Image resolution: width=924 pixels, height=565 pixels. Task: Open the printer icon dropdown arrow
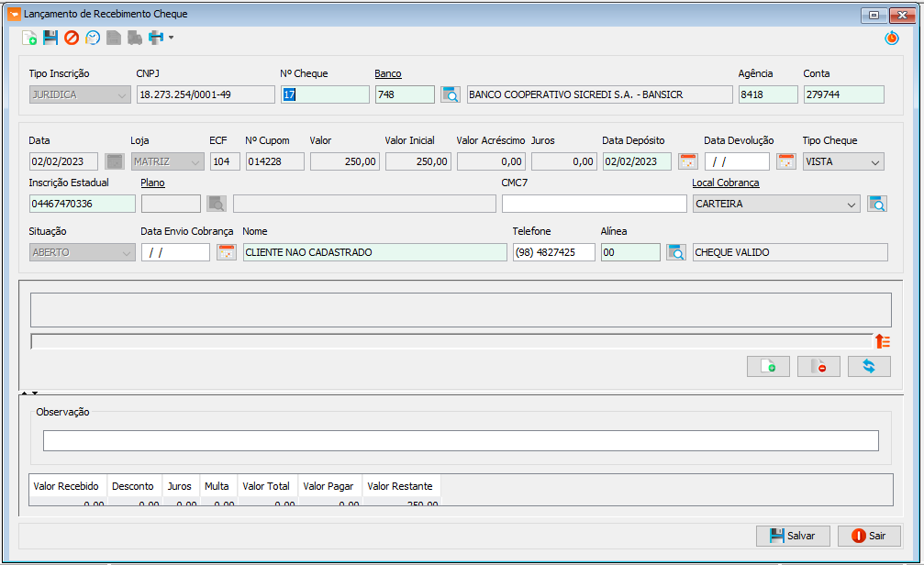(x=171, y=38)
